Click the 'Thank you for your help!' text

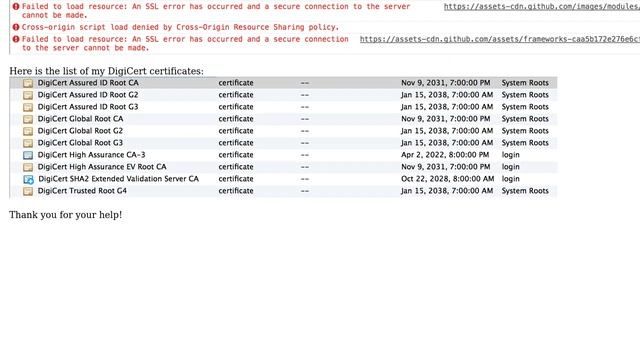coord(66,215)
